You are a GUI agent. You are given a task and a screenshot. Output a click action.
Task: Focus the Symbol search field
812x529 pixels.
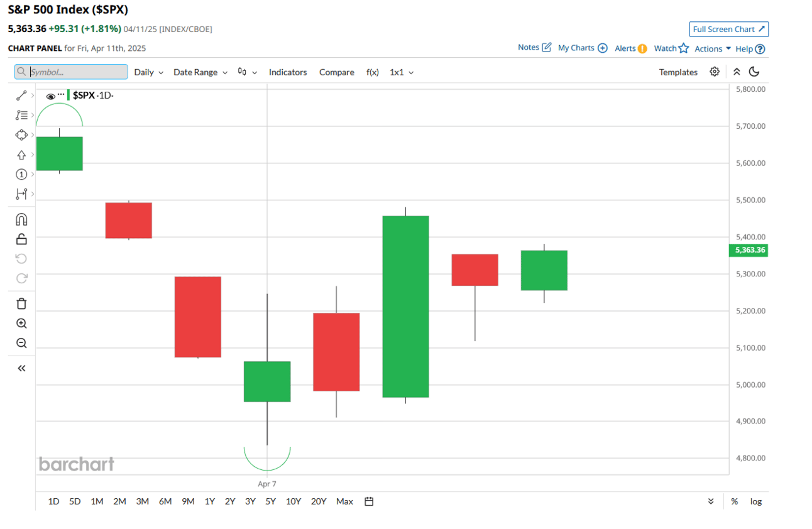(x=71, y=72)
